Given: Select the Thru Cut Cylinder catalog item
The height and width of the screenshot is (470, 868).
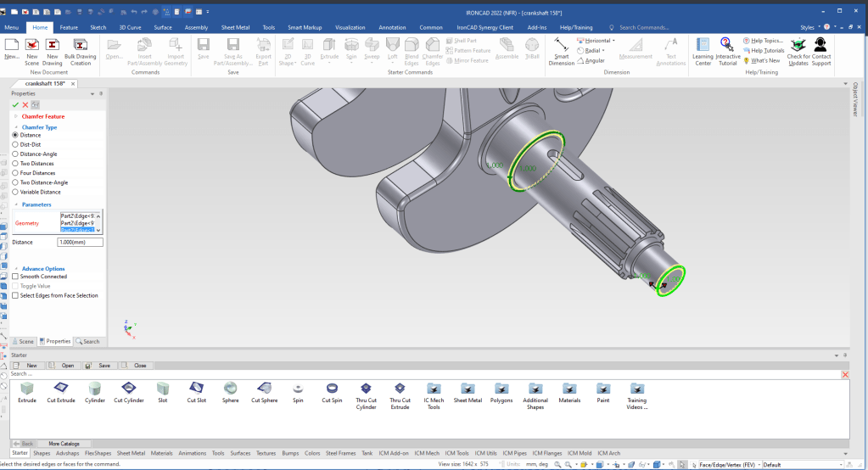Looking at the screenshot, I should tap(366, 388).
